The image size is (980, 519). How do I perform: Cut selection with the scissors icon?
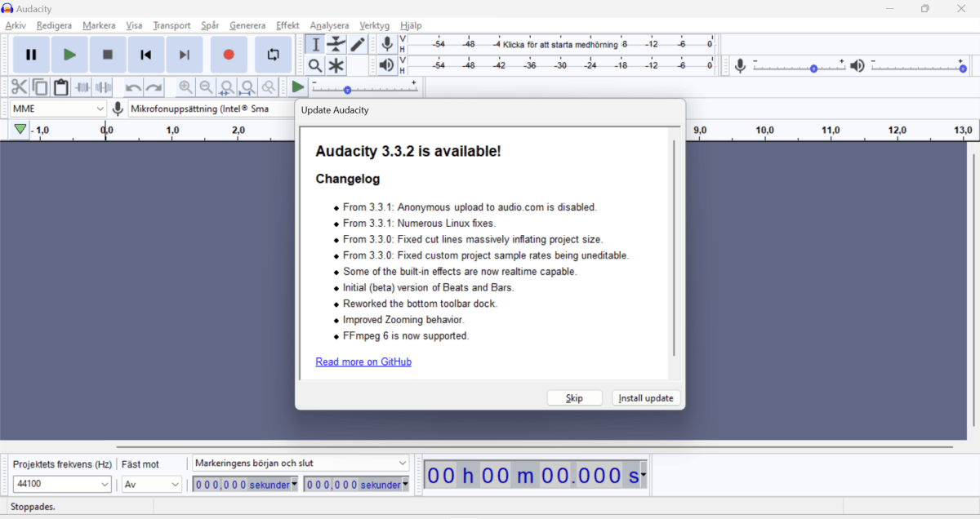coord(19,87)
